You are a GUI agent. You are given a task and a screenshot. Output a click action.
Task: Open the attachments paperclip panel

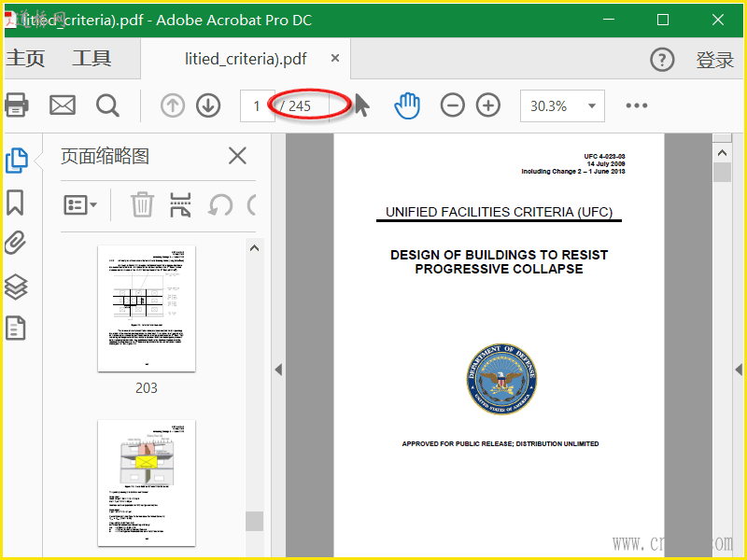click(x=15, y=243)
